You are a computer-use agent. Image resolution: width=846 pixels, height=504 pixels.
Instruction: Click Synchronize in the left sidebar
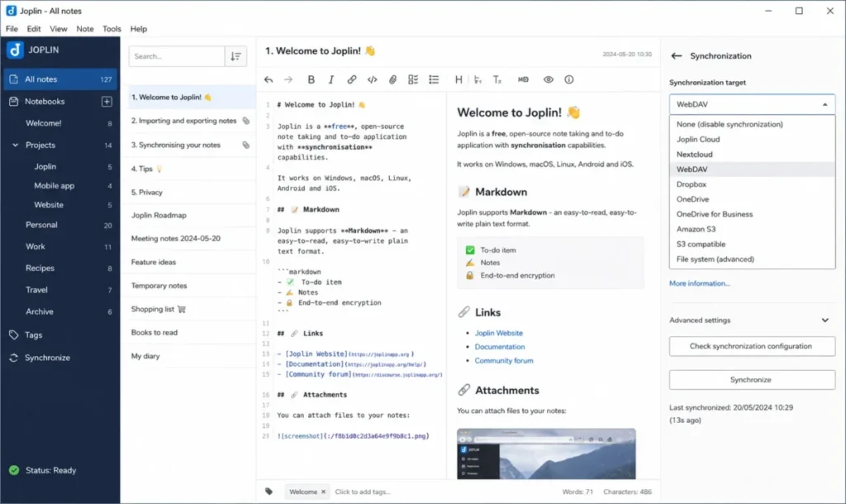[47, 358]
